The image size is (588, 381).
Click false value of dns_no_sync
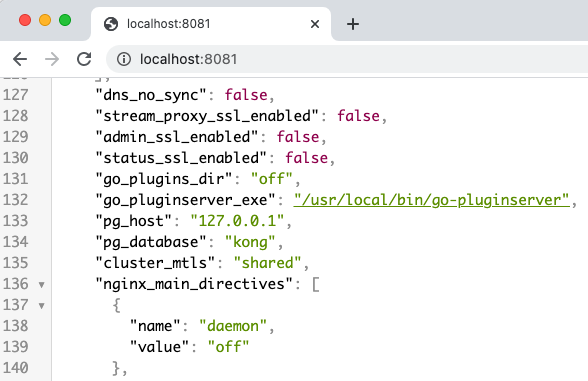(x=246, y=95)
